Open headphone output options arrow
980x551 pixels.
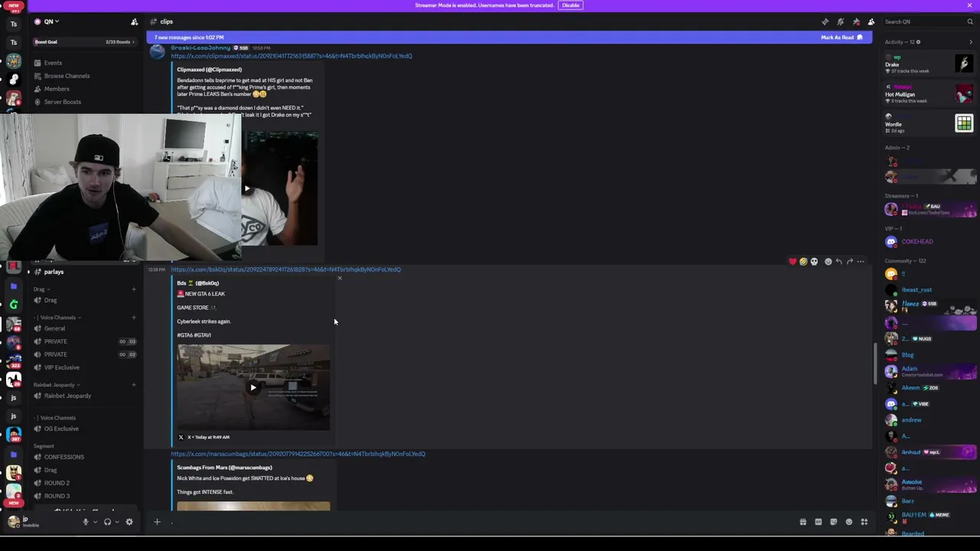pos(116,522)
